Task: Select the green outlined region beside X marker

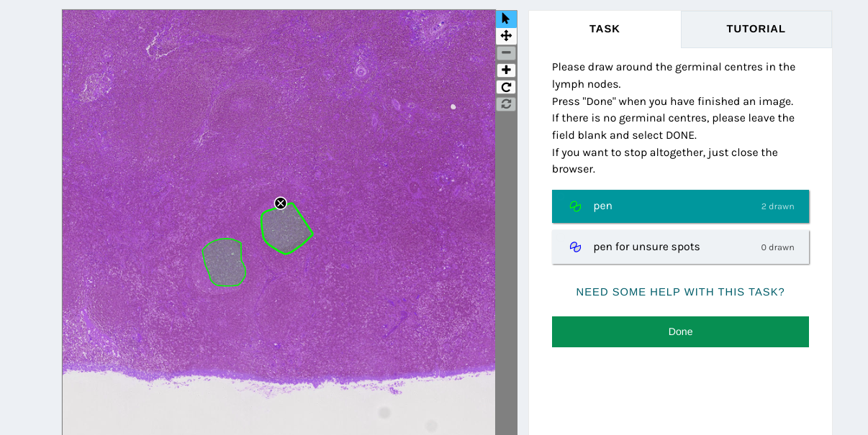Action: tap(286, 229)
